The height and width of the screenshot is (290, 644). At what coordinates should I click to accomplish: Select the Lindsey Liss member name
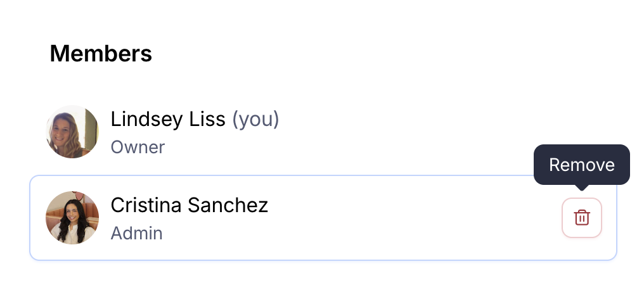[168, 119]
